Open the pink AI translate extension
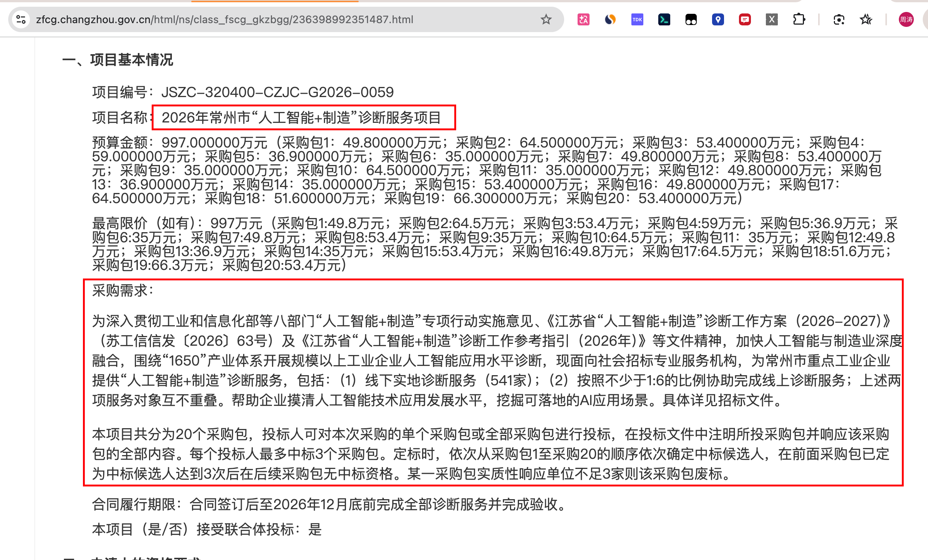The height and width of the screenshot is (560, 928). pos(584,19)
